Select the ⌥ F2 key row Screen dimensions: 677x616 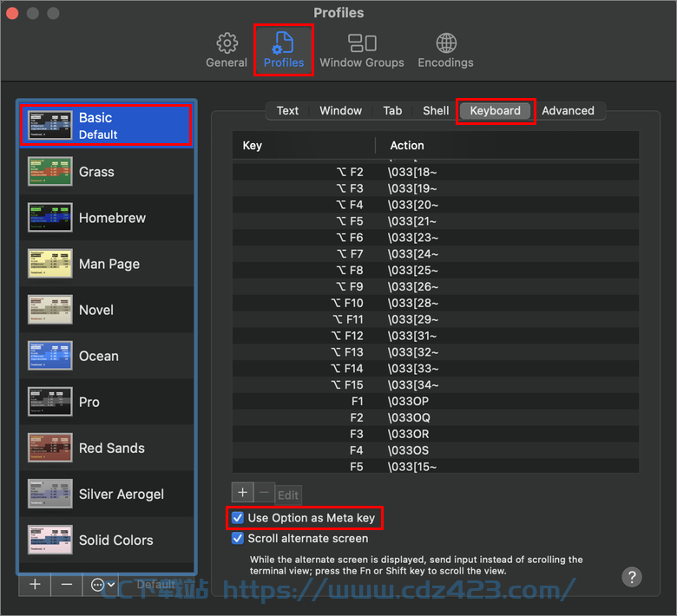[436, 173]
